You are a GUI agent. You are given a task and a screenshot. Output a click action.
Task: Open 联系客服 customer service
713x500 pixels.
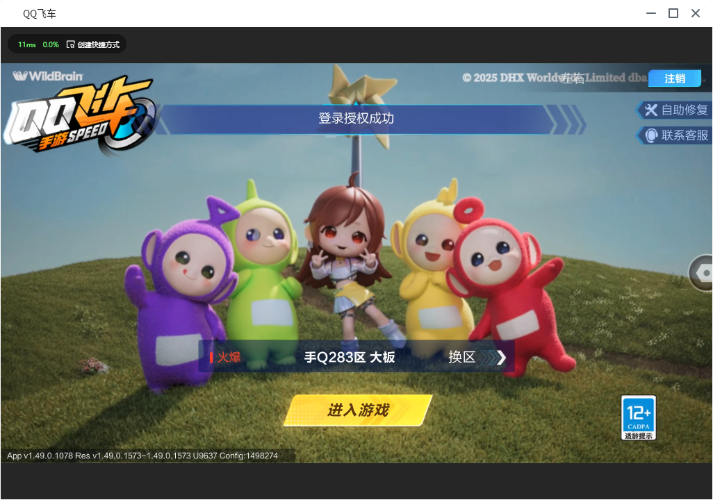pyautogui.click(x=676, y=135)
